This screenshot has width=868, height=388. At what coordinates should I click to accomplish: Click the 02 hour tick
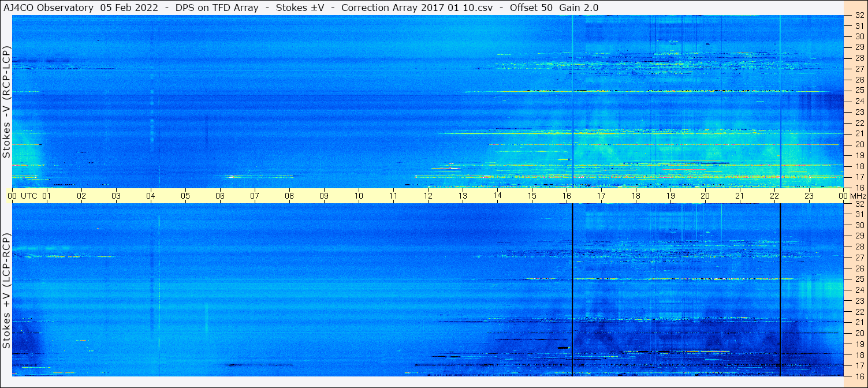(x=81, y=196)
